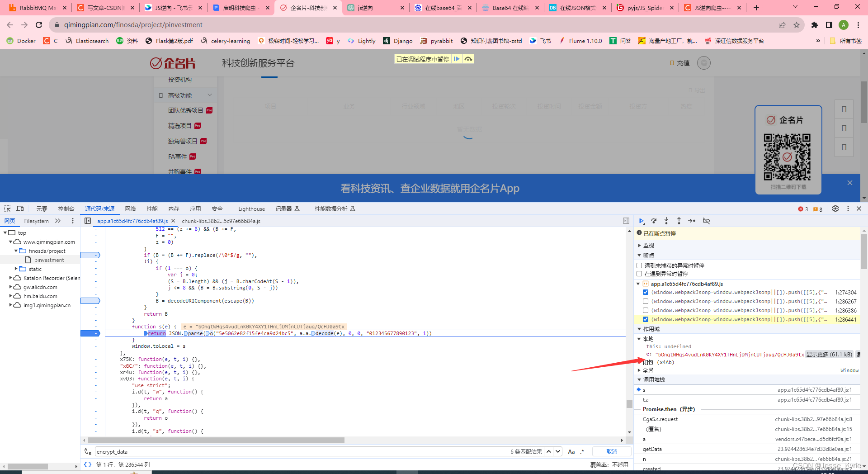This screenshot has width=868, height=474.
Task: Expand the 高级功能 sidebar menu
Action: [x=185, y=95]
